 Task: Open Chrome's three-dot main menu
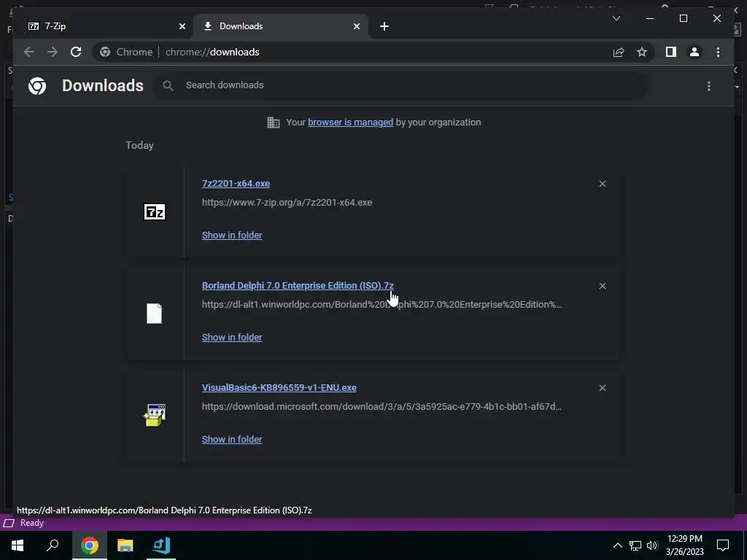pos(718,52)
